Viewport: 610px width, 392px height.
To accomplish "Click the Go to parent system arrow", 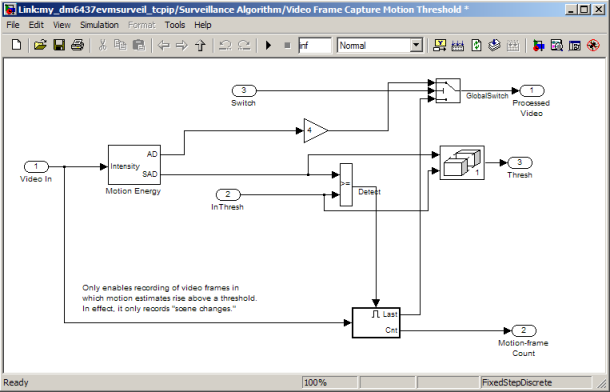I will pyautogui.click(x=200, y=46).
